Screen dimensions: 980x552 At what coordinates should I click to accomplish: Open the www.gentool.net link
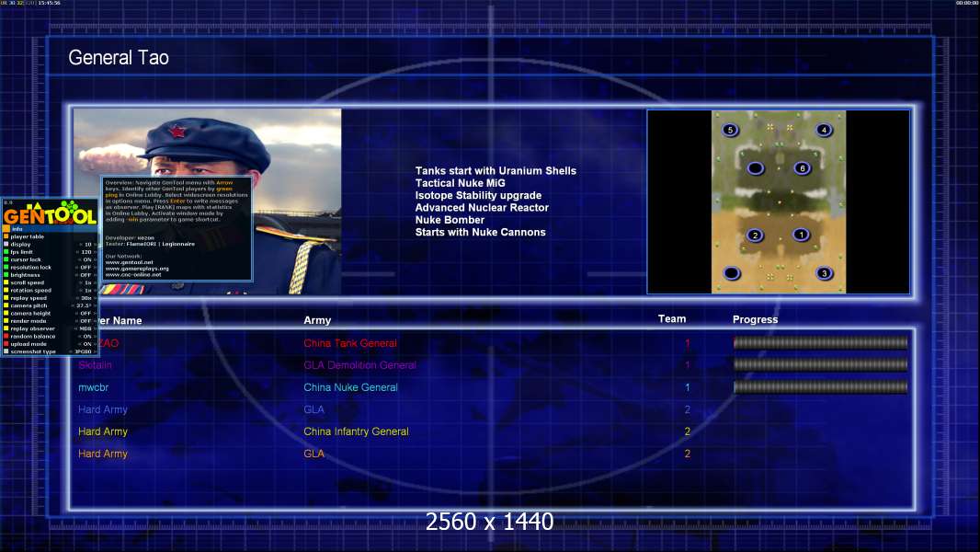tap(130, 262)
